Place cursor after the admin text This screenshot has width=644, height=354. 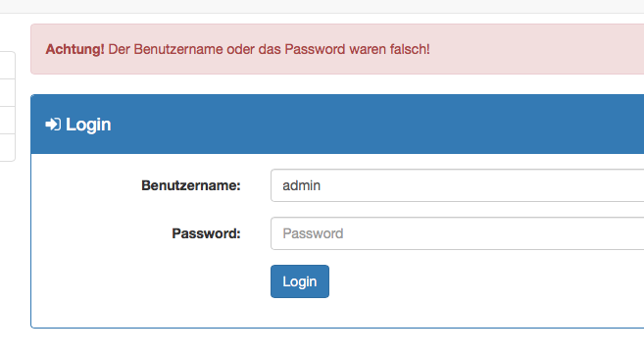coord(322,185)
